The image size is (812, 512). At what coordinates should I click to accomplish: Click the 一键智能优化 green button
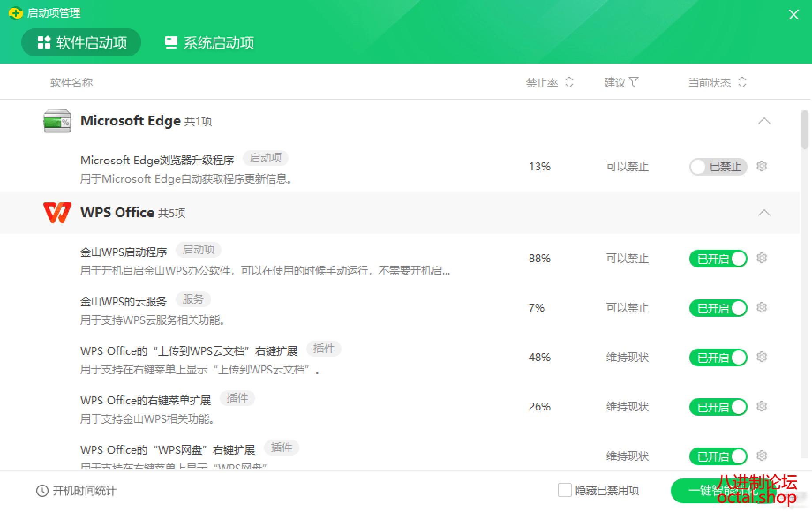click(723, 490)
